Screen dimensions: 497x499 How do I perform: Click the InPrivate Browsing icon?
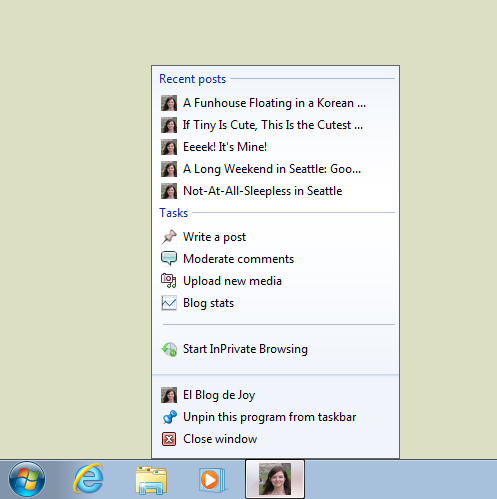tap(169, 349)
